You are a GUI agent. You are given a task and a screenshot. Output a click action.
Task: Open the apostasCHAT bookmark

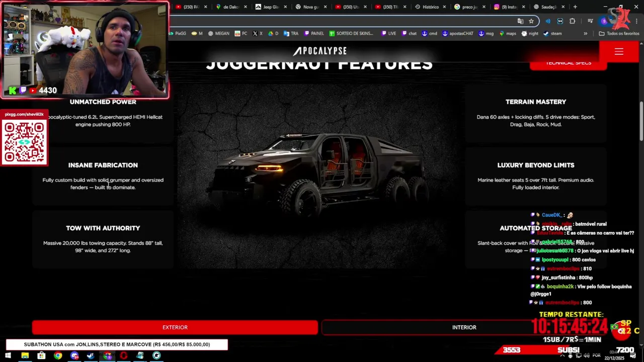(457, 34)
